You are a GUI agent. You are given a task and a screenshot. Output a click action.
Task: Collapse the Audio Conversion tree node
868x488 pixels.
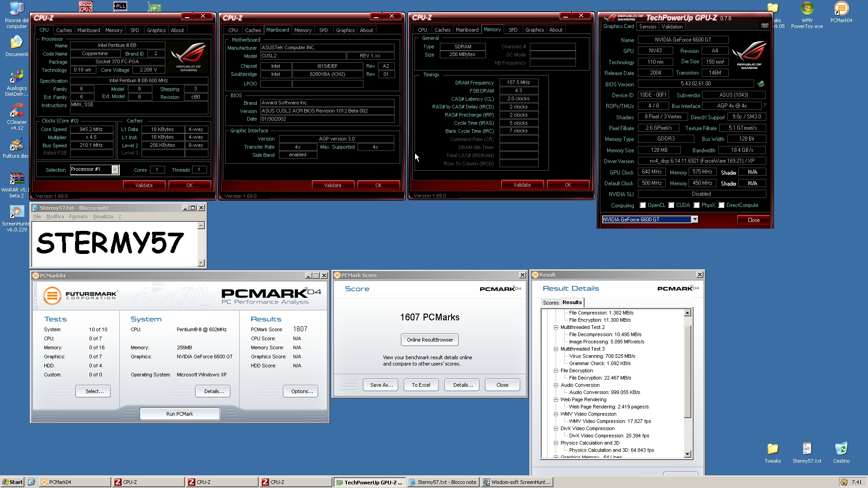coord(556,385)
